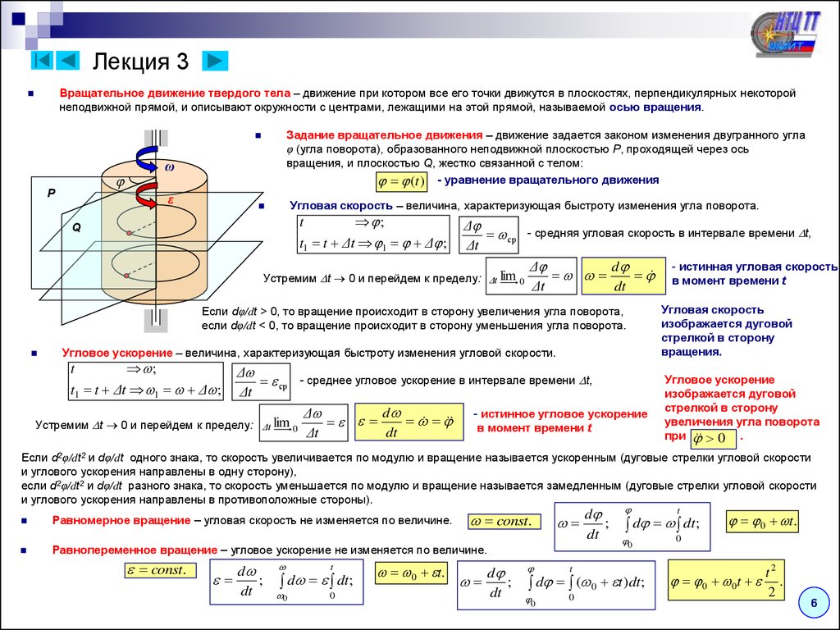Click the ε = dω/dt yellow formula

(409, 422)
